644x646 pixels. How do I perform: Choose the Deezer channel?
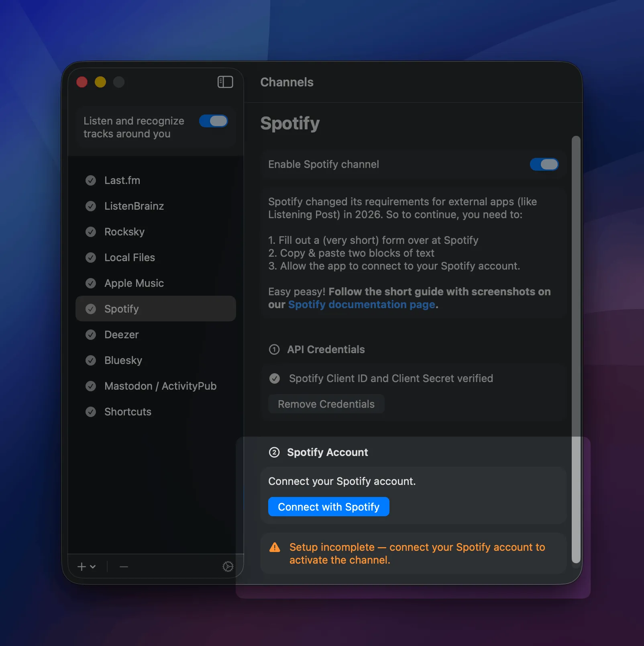[x=156, y=335]
